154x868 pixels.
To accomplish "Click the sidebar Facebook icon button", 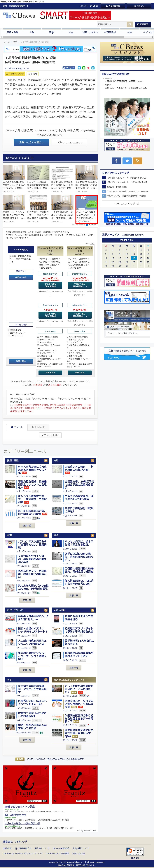I will coord(116,161).
